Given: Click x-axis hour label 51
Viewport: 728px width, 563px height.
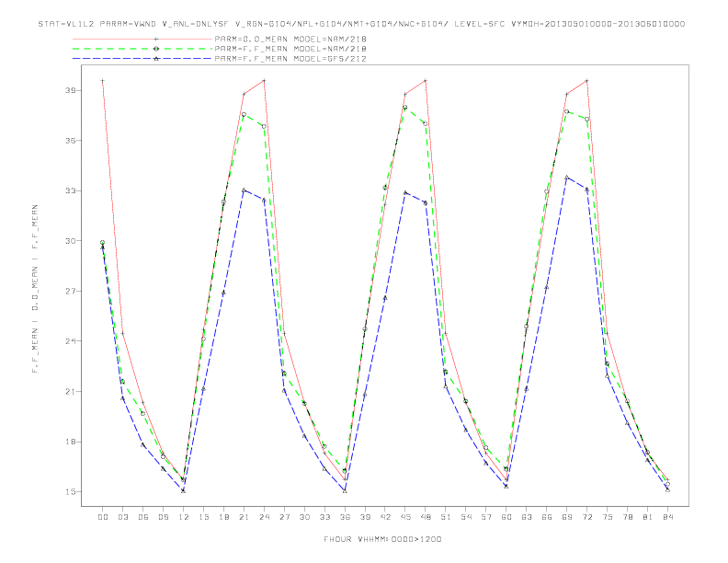Looking at the screenshot, I should point(446,517).
